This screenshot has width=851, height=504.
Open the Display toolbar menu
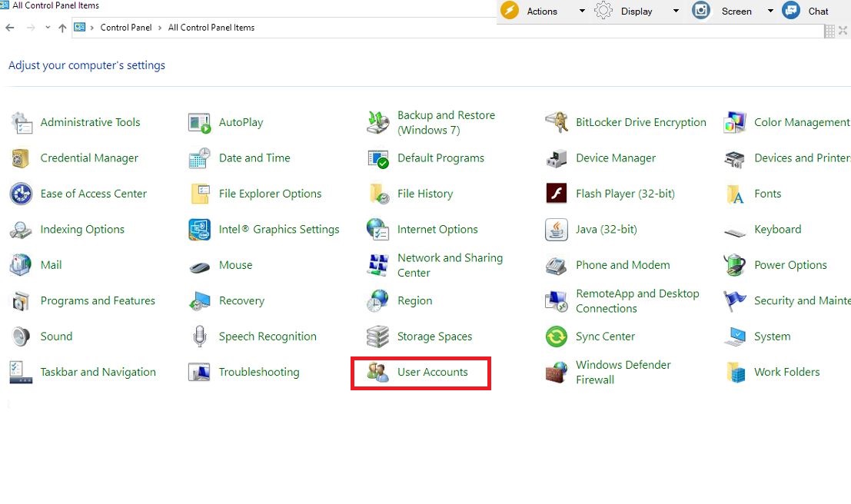click(637, 11)
